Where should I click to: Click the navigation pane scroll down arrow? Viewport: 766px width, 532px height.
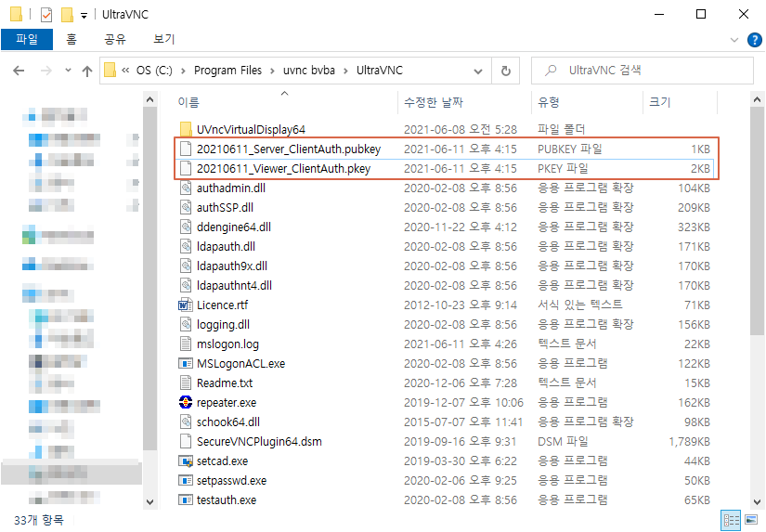pos(150,502)
